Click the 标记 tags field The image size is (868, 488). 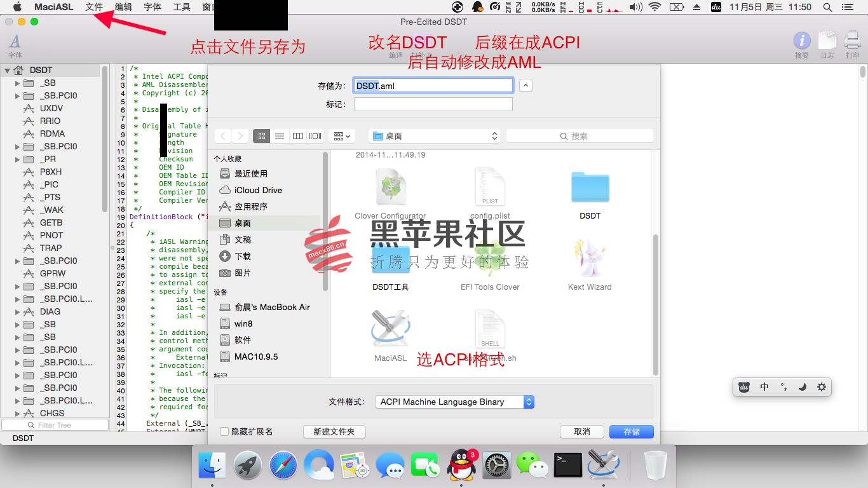pos(433,104)
